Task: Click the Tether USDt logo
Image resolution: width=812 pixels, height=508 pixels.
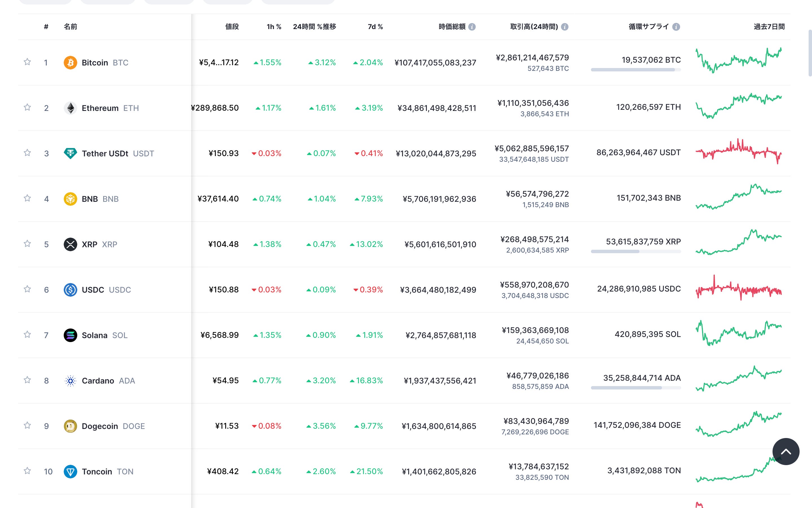Action: point(70,153)
